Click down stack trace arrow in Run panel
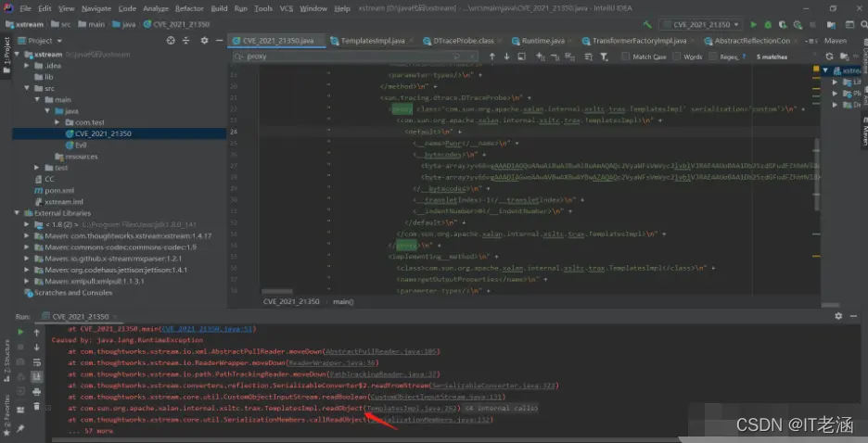The image size is (868, 443). point(36,347)
